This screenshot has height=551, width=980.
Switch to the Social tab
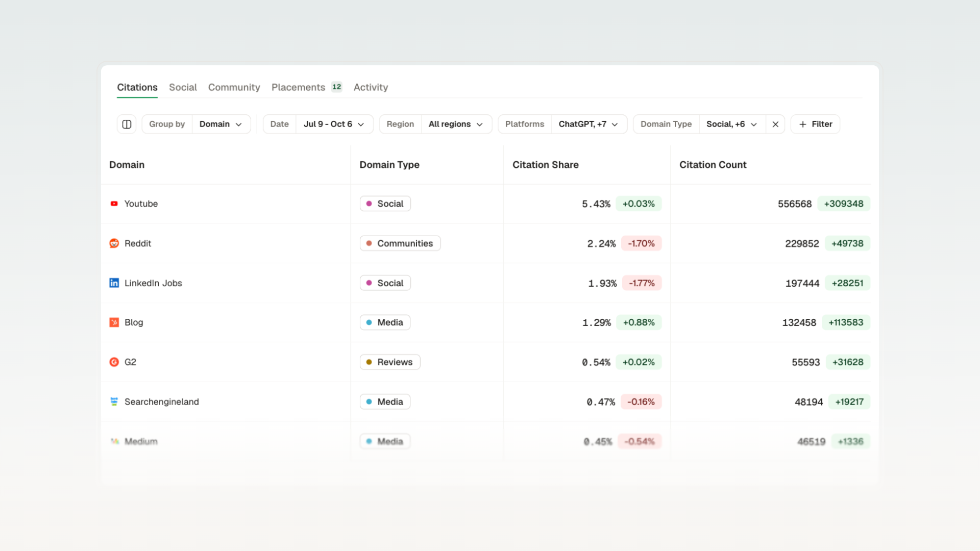pyautogui.click(x=183, y=87)
